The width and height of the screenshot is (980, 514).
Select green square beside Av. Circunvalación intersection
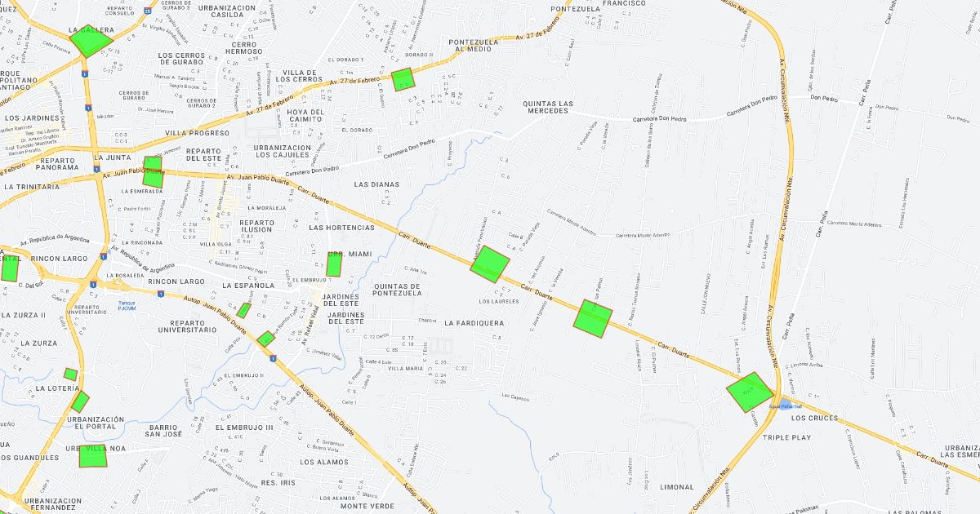tap(750, 392)
